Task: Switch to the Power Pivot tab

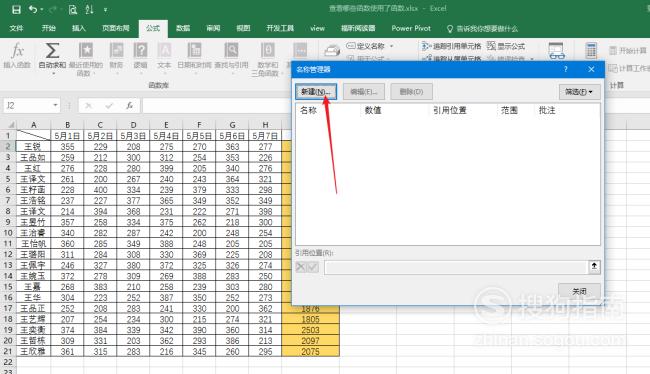Action: (411, 28)
